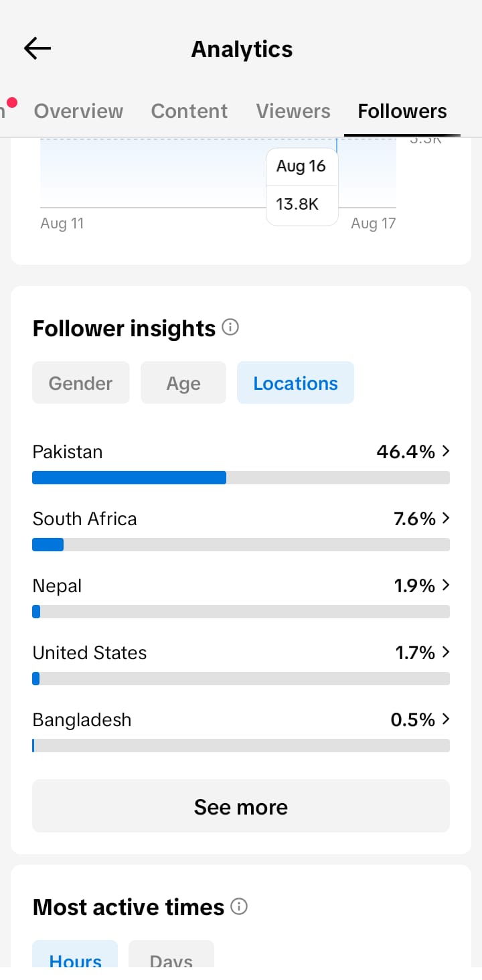Select the Followers tab
482x980 pixels.
click(x=402, y=111)
